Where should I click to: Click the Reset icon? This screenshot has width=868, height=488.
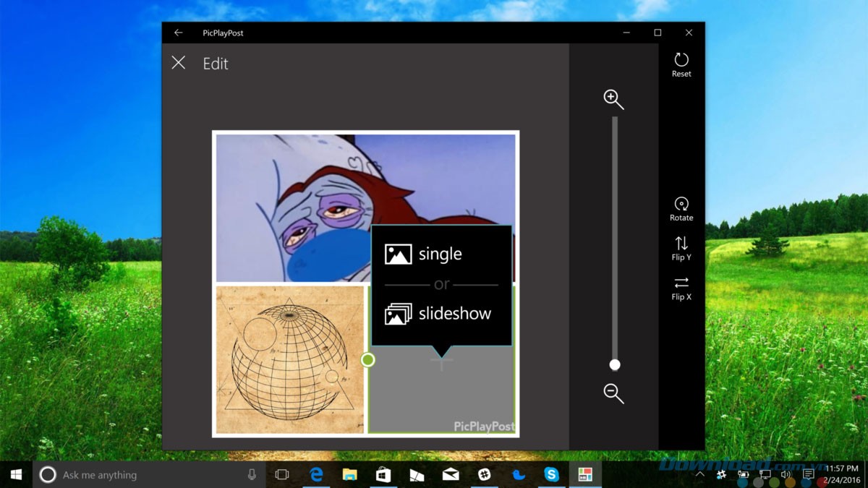click(x=681, y=61)
